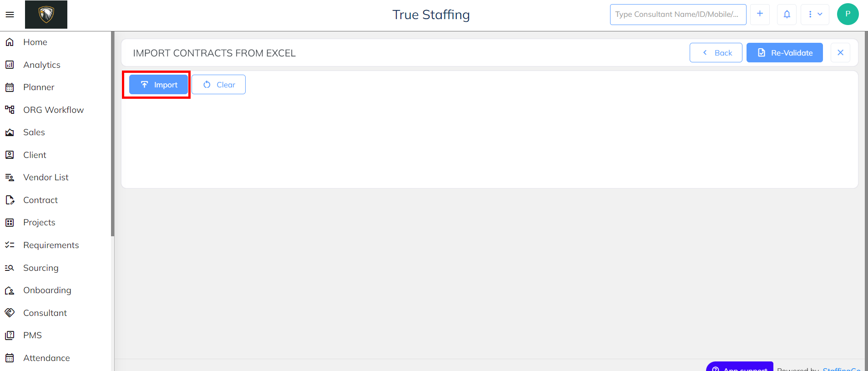
Task: Select the Planner calendar icon
Action: tap(10, 87)
